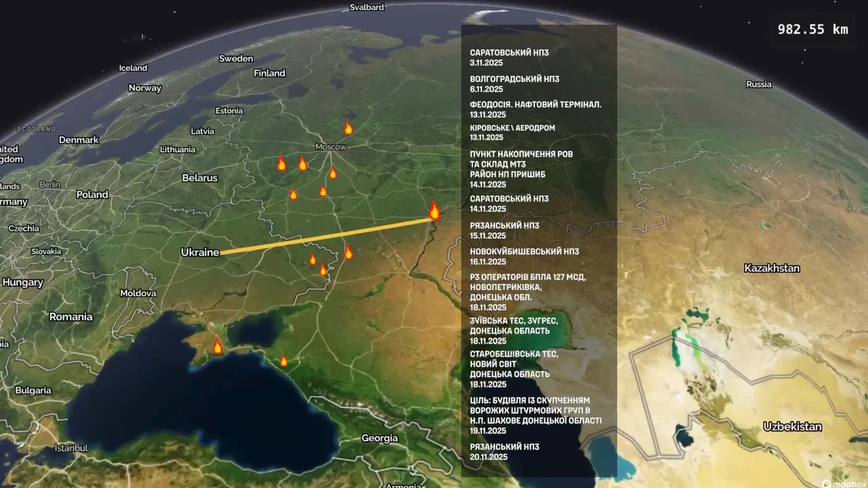Image resolution: width=868 pixels, height=488 pixels.
Task: Select the Рязанський НПЗ 15.11.2025 entry
Action: pyautogui.click(x=505, y=230)
